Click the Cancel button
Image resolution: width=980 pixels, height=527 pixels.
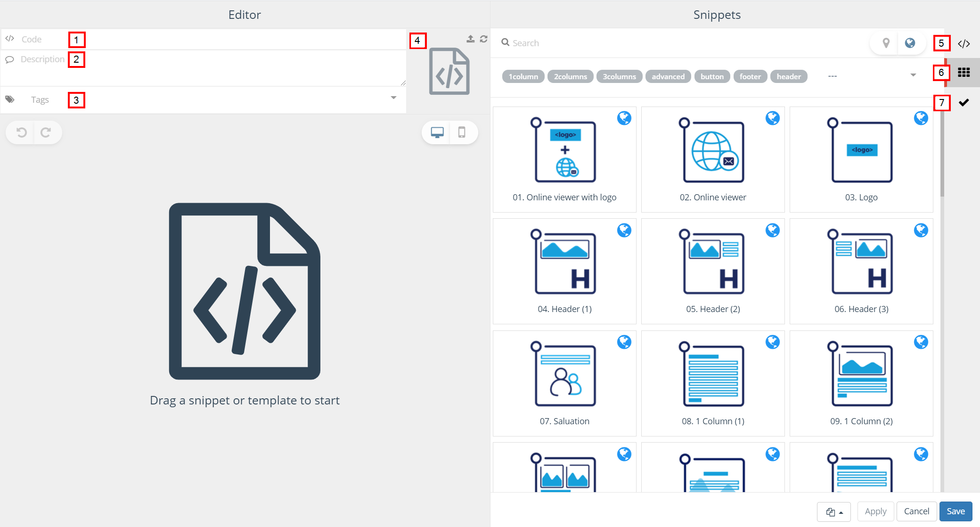(916, 511)
